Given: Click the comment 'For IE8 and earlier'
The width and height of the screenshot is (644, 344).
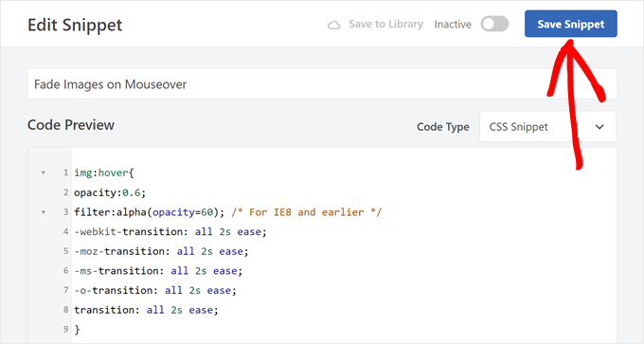Looking at the screenshot, I should point(307,212).
